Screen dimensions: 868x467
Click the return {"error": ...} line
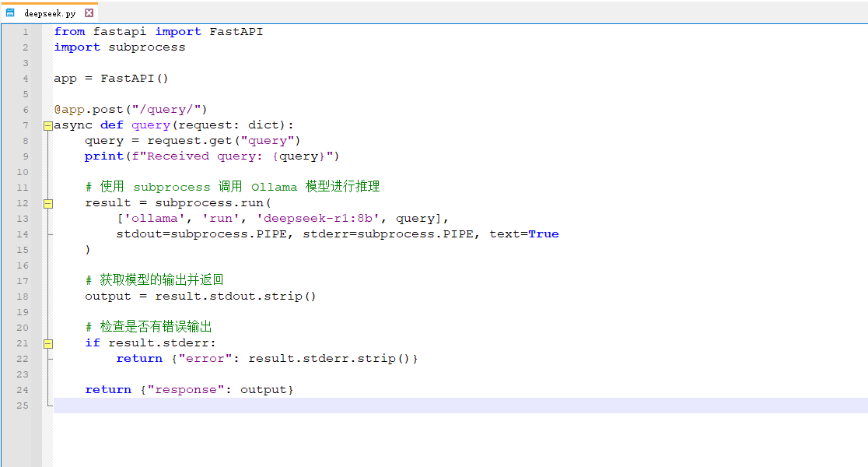tap(267, 358)
